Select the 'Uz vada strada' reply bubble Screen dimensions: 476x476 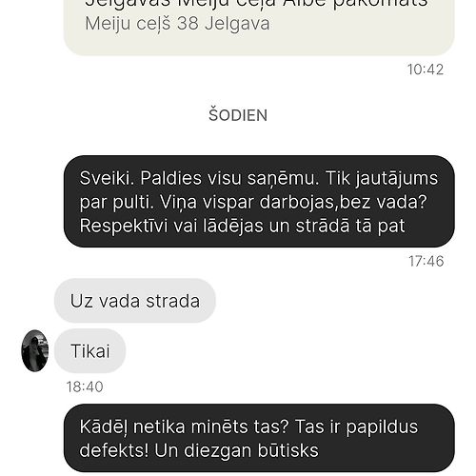(x=135, y=301)
